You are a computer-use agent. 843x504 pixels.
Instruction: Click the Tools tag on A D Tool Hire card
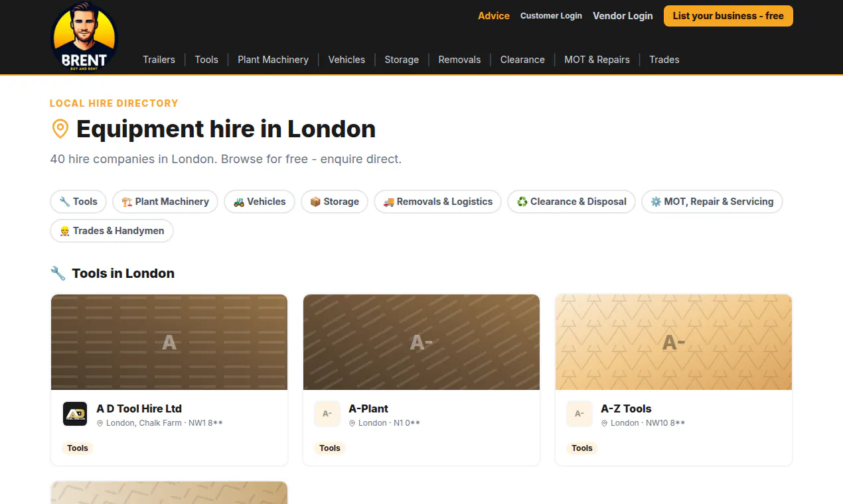click(x=78, y=448)
